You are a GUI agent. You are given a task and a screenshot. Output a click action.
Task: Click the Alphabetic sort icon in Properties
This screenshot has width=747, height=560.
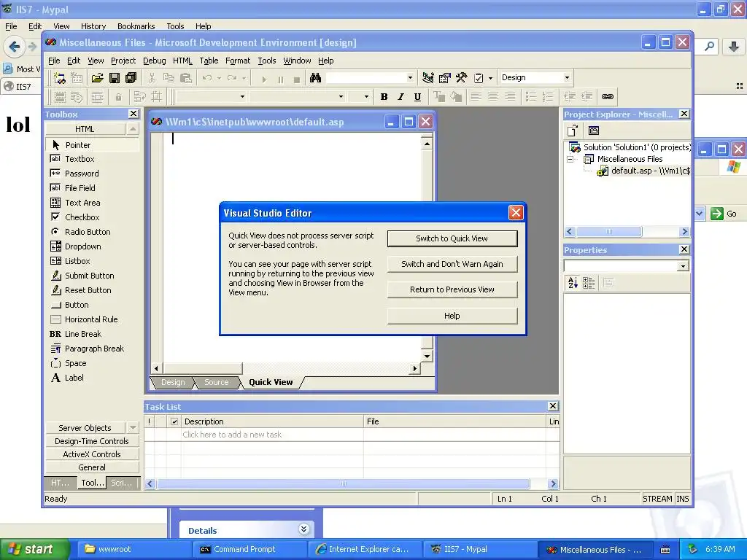(573, 283)
